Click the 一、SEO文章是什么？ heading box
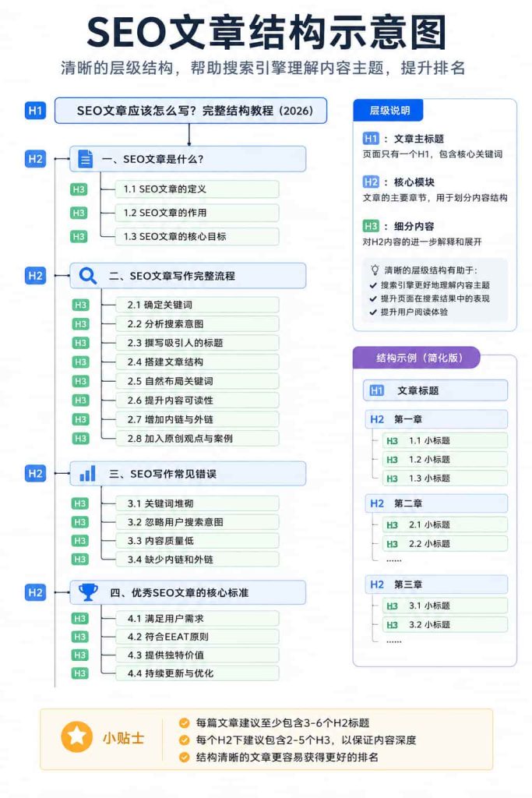The image size is (532, 798). click(188, 159)
